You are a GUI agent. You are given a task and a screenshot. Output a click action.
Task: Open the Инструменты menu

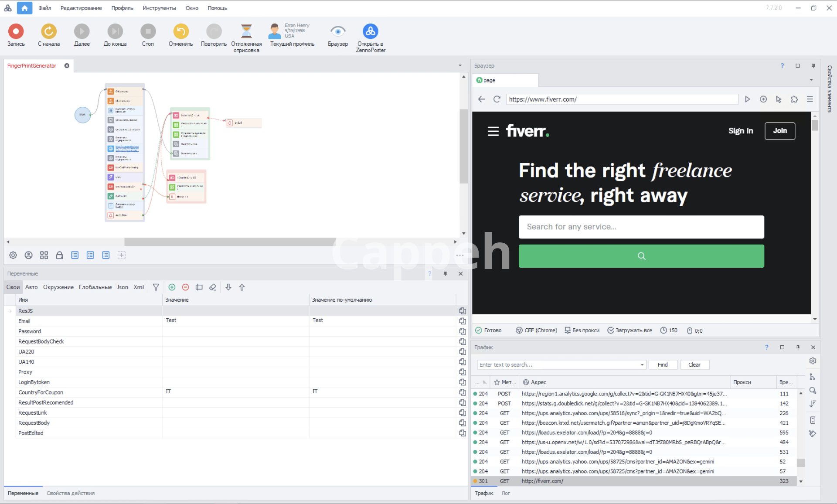coord(159,8)
